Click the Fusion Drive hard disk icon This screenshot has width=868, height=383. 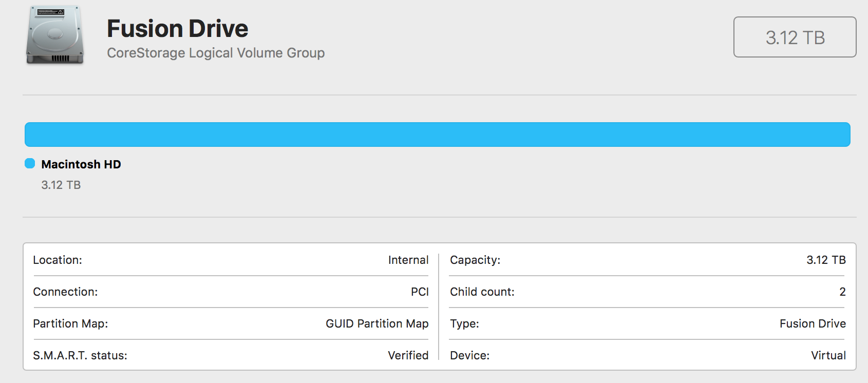(x=55, y=35)
